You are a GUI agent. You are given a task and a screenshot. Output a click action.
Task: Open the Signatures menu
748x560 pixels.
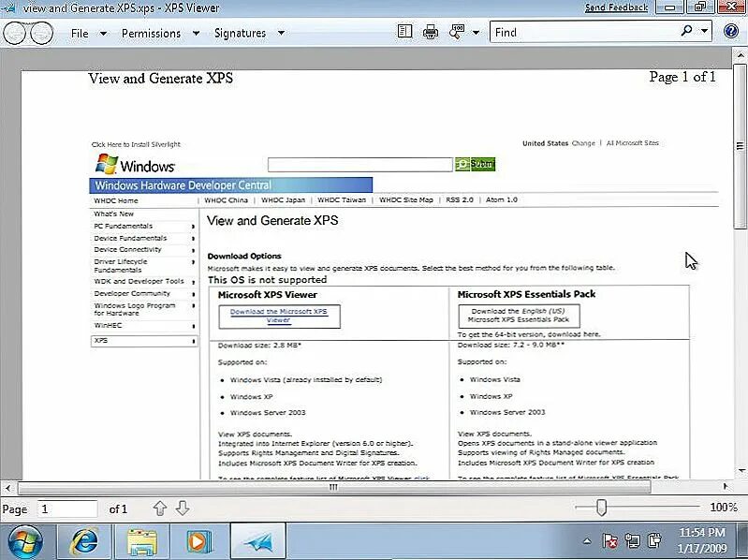(240, 34)
